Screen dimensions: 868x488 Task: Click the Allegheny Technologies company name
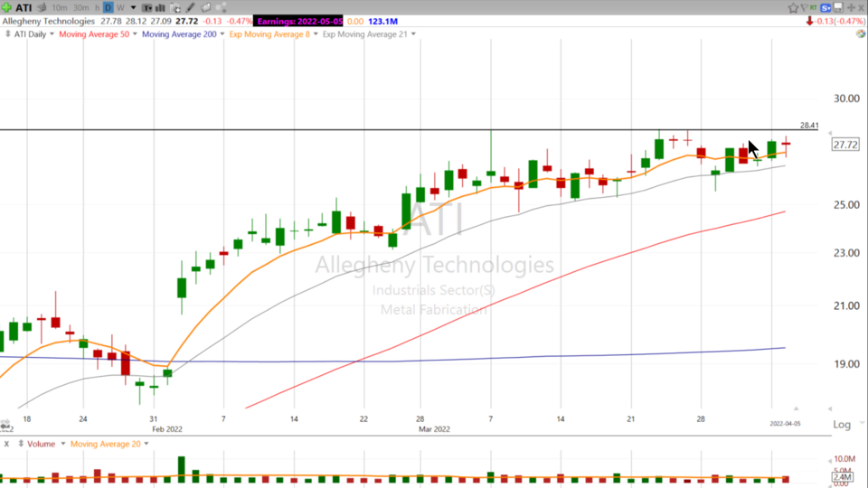tap(49, 21)
